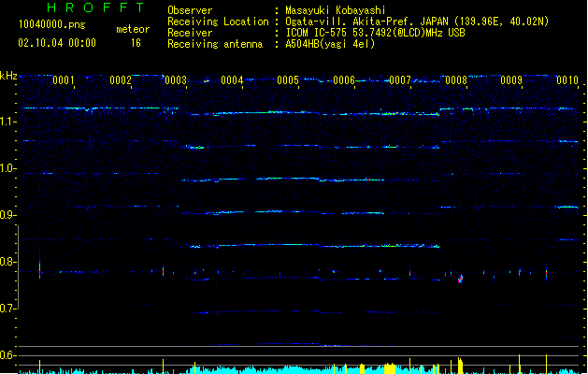The height and width of the screenshot is (374, 588).
Task: Click the Observer label
Action: [x=190, y=10]
